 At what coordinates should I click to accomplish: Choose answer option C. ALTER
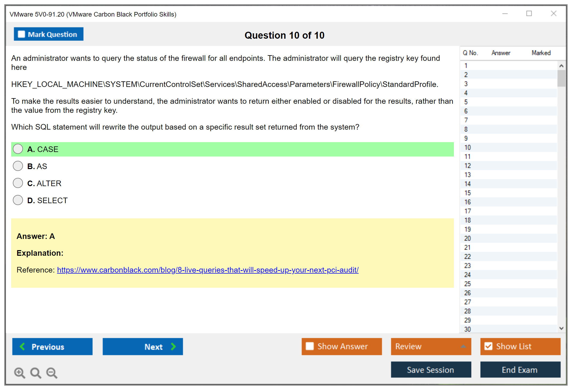[18, 183]
